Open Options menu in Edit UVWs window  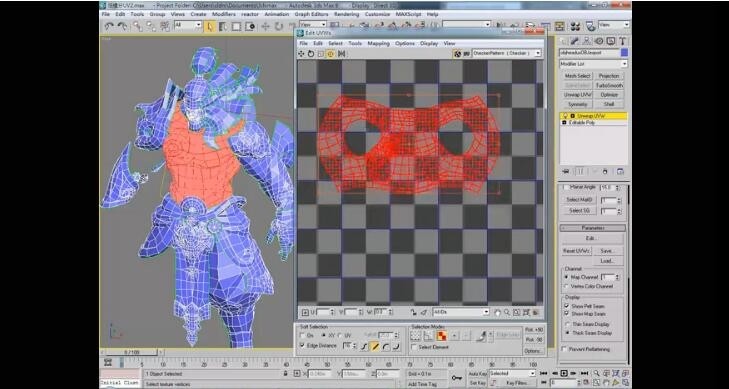(404, 43)
